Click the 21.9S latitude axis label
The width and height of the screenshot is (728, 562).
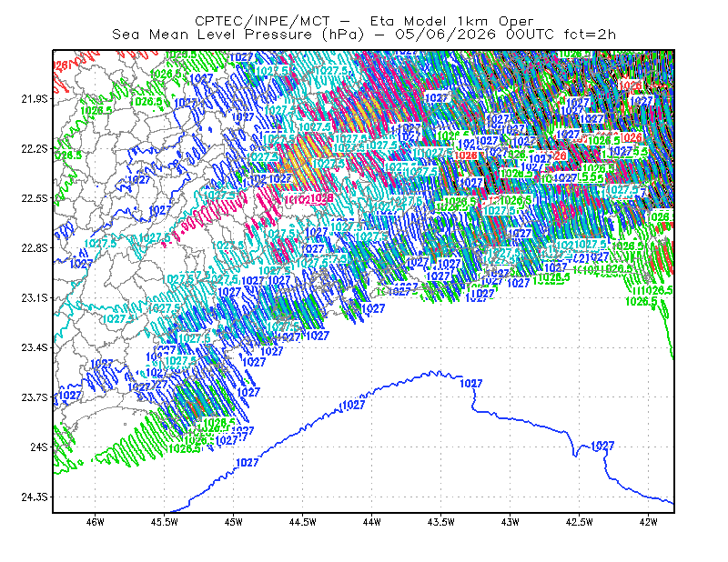[35, 99]
